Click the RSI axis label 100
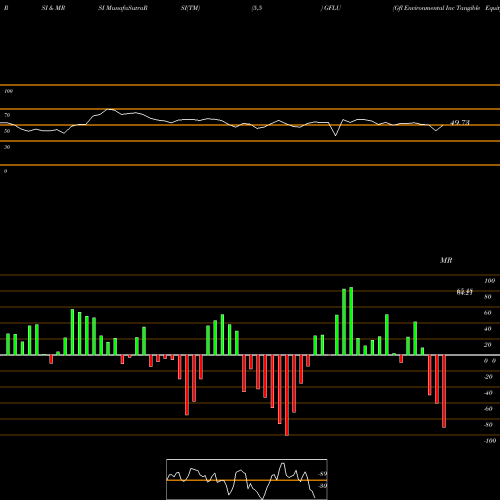This screenshot has height=500, width=500. tap(9, 91)
